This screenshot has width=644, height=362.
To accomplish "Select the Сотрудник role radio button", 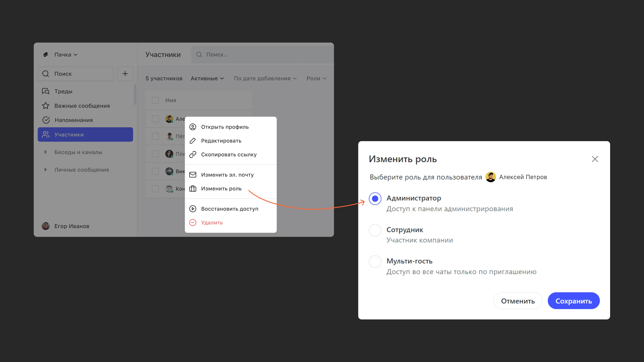I will coord(375,230).
